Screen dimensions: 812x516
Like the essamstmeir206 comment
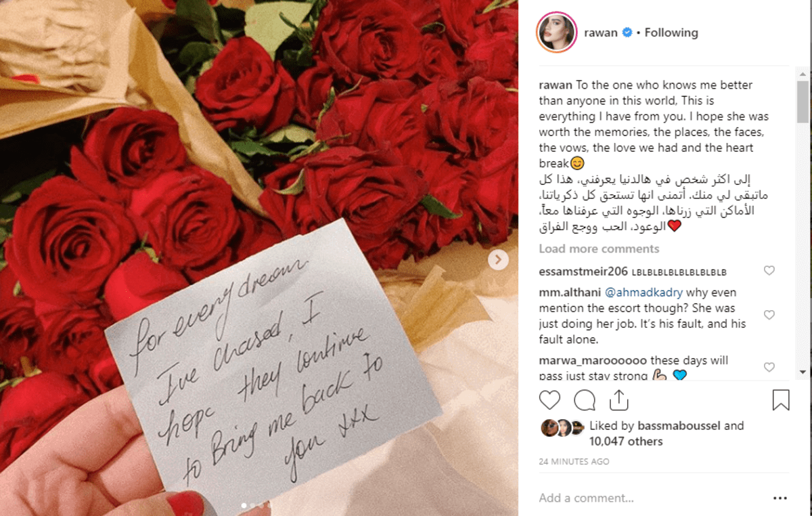point(769,271)
